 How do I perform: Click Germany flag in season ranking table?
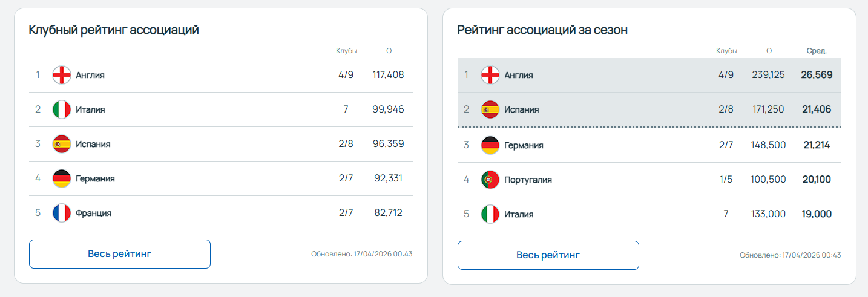490,145
